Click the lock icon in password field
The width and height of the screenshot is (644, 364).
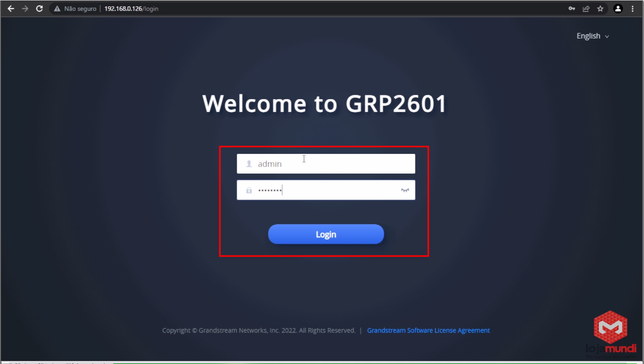(249, 190)
